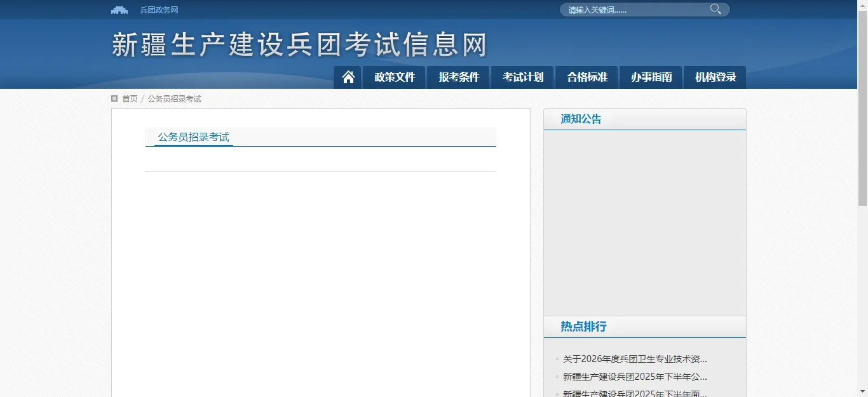Open the 2026 卫生专业技术资 announcement link
This screenshot has height=397, width=868.
point(632,358)
